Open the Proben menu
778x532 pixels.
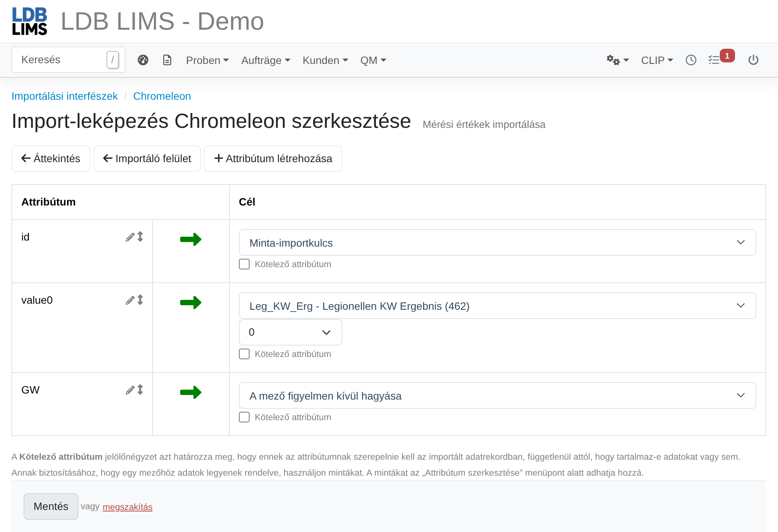(207, 60)
